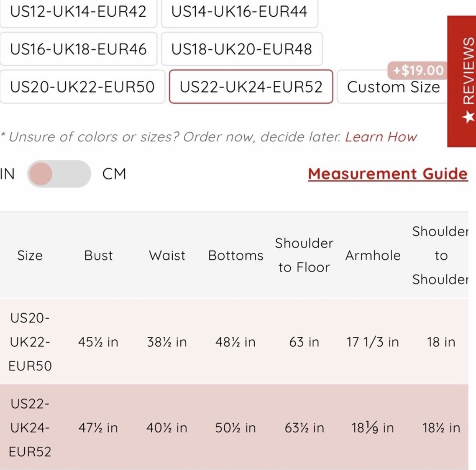Click the Waist column header

(167, 255)
